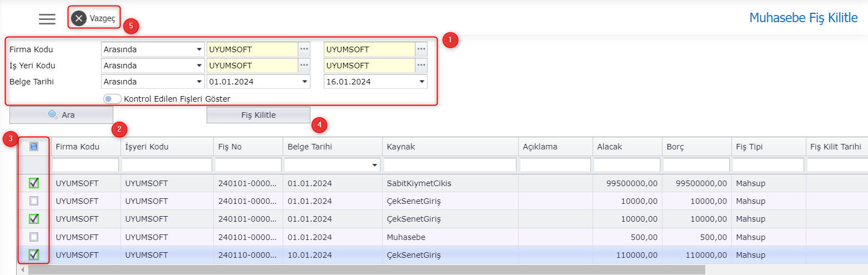Click the horizontal scrollbar of the grid
The width and height of the screenshot is (868, 275).
367,269
